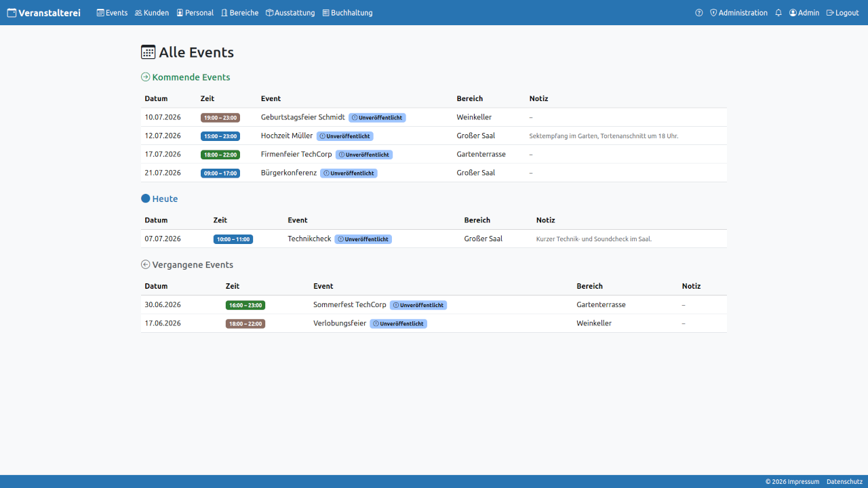Click Unveröffentlicht badge of Sommerfest TechCorp
The image size is (868, 488).
click(x=418, y=305)
